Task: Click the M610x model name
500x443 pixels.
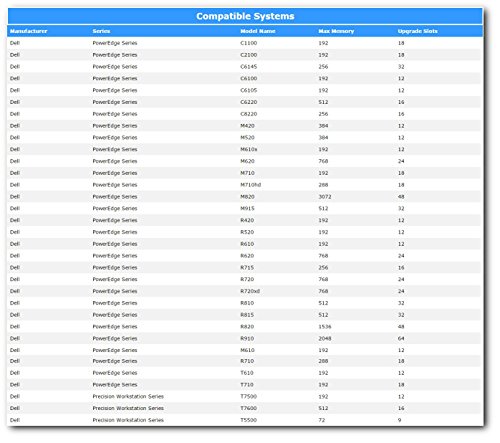Action: point(249,149)
